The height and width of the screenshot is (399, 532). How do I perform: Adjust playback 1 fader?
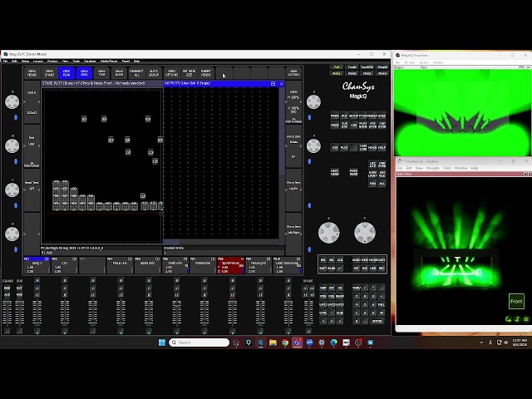point(37,313)
